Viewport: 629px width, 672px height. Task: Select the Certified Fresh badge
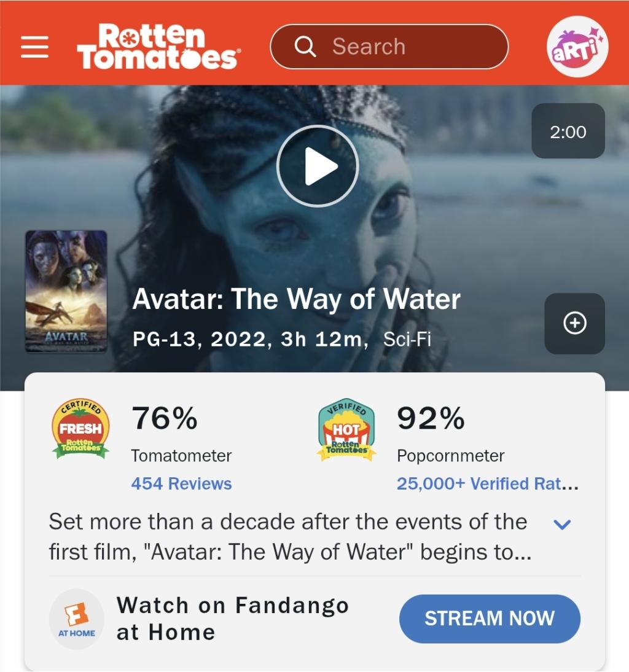tap(80, 429)
